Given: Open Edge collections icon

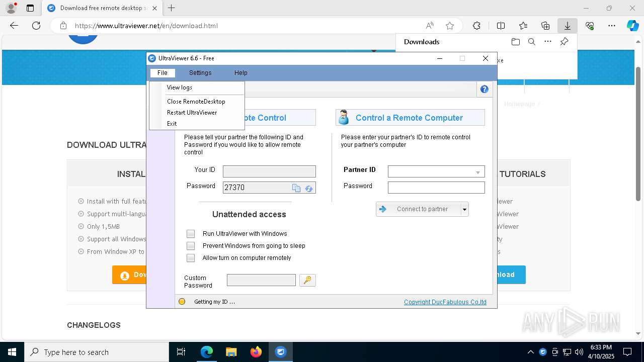Looking at the screenshot, I should coord(545,26).
